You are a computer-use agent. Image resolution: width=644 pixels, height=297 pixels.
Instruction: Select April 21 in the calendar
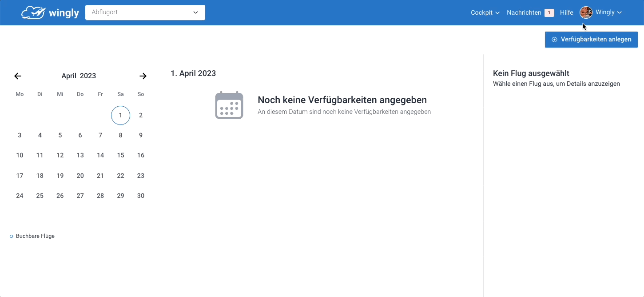100,176
